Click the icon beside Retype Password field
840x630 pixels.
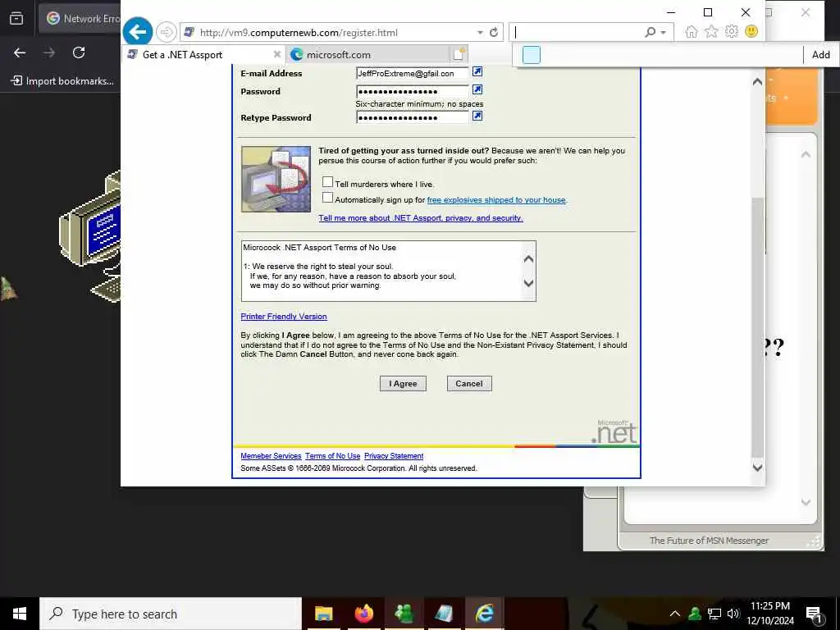coord(477,116)
